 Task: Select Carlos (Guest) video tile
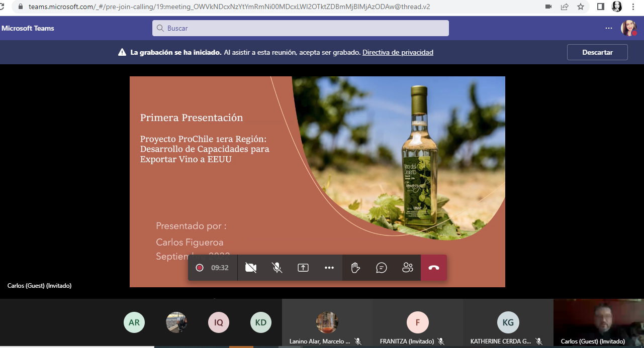point(599,322)
